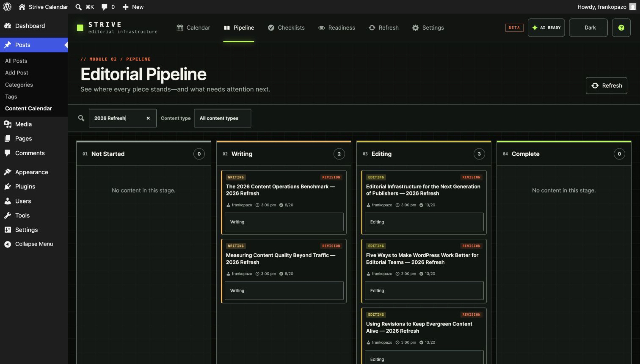This screenshot has height=364, width=640.
Task: Click EDITING tag on Five Ways card
Action: (376, 246)
